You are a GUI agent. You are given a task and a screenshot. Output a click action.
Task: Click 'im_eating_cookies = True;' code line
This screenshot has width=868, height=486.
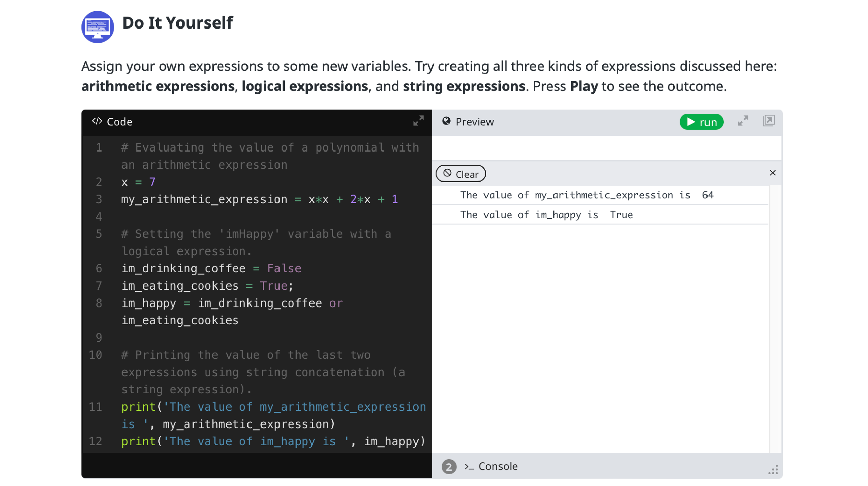[207, 286]
